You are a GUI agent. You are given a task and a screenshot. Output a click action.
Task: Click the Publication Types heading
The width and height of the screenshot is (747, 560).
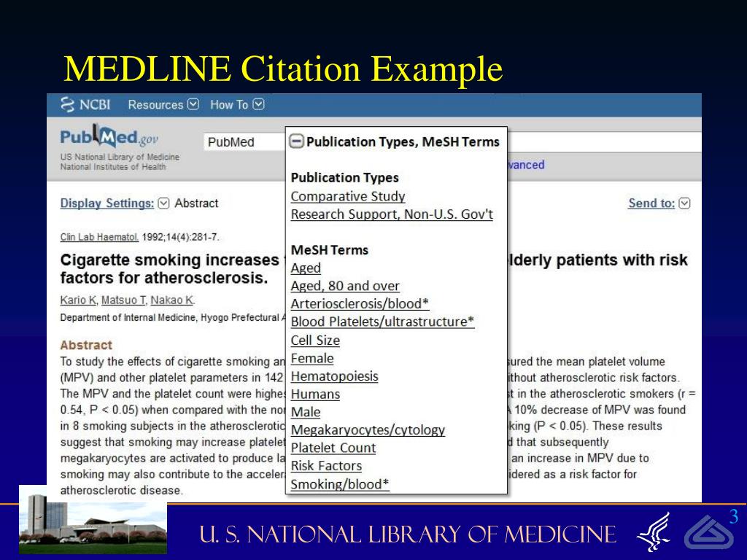pos(345,178)
